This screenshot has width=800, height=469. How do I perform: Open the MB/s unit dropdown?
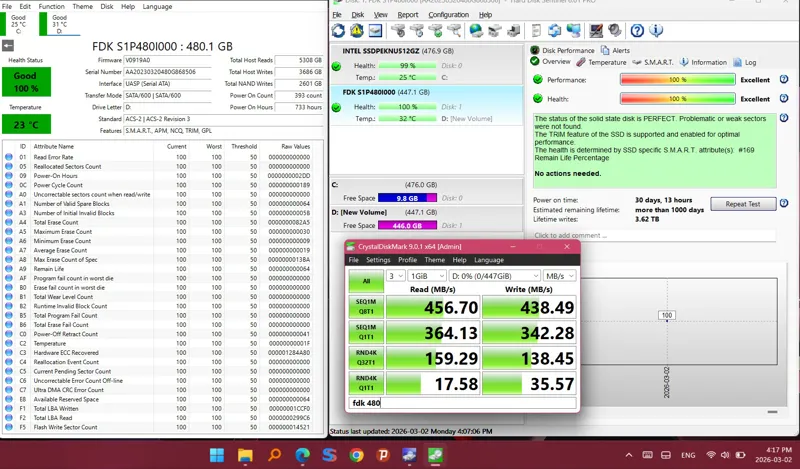(x=560, y=276)
